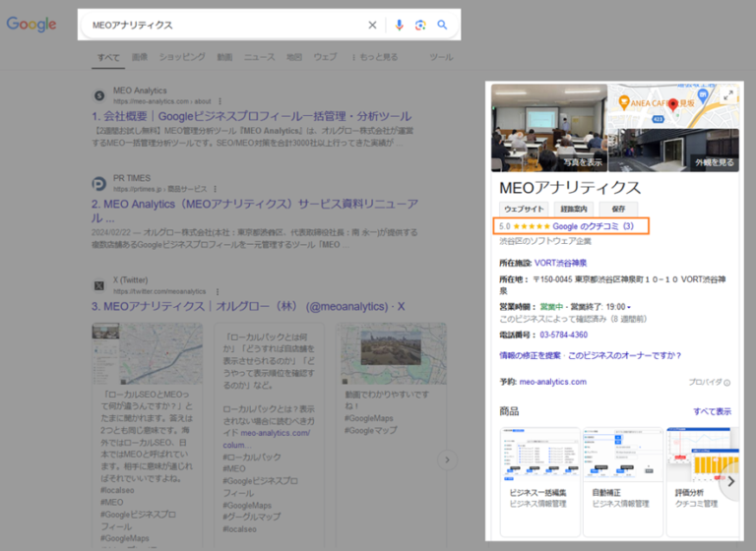Open tweet card 動画でわかりやすいですね
The image size is (756, 551).
391,436
